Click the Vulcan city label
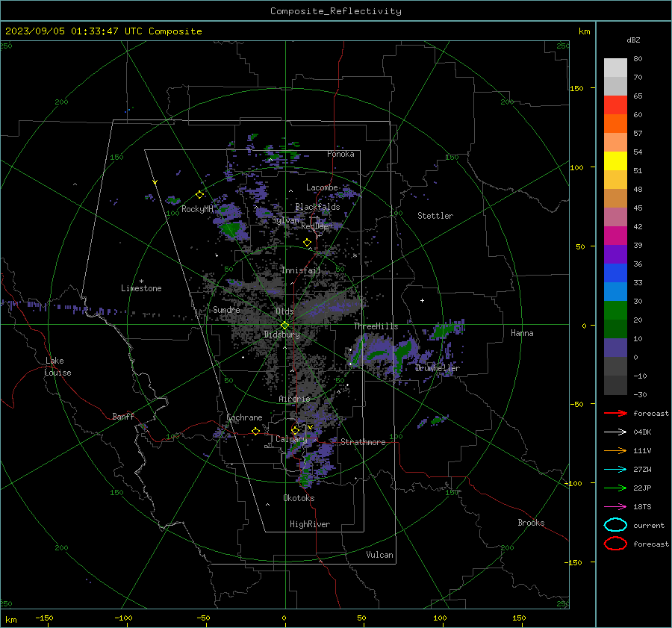Screen dimensions: 672x628 [x=379, y=555]
